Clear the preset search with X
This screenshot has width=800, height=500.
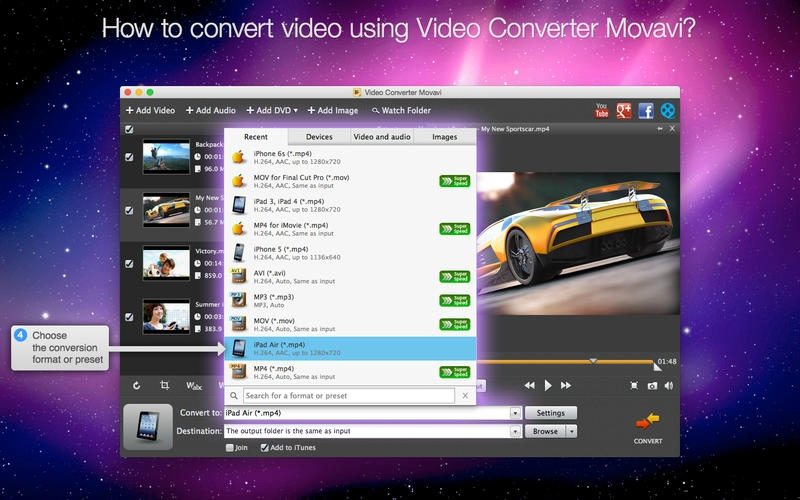click(465, 395)
